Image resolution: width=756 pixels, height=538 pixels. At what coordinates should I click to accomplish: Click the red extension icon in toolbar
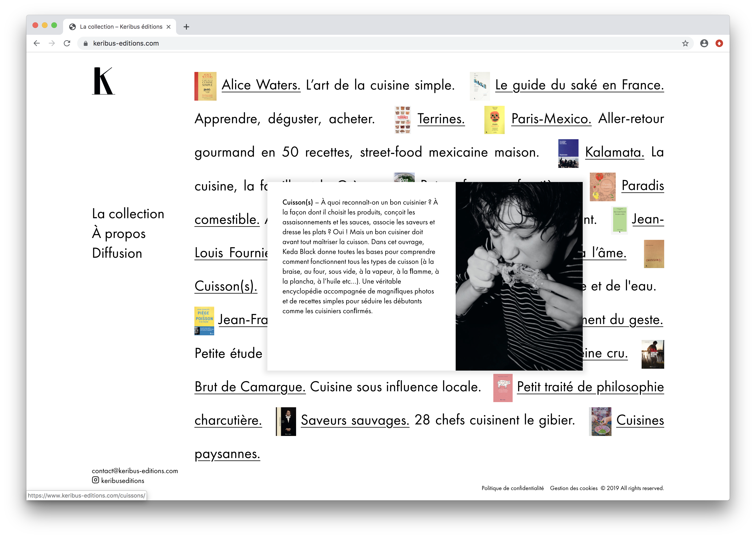719,44
